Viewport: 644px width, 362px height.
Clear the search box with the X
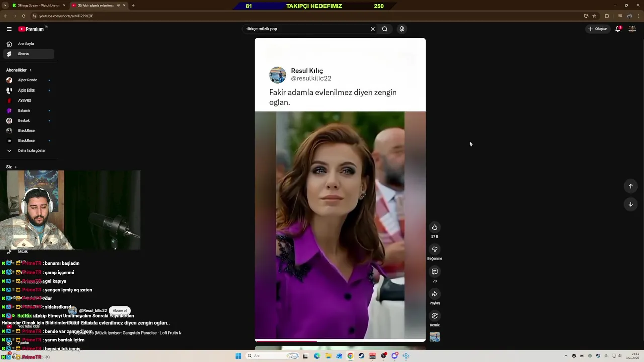point(373,29)
